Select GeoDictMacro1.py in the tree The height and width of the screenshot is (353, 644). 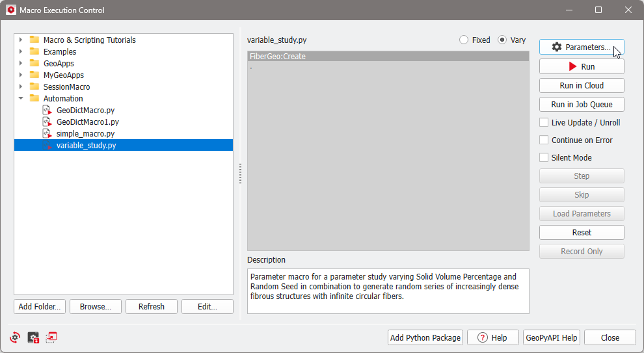tap(88, 122)
